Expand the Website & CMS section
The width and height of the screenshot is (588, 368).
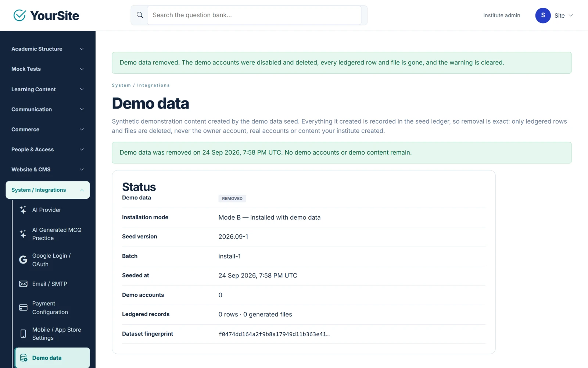point(48,169)
